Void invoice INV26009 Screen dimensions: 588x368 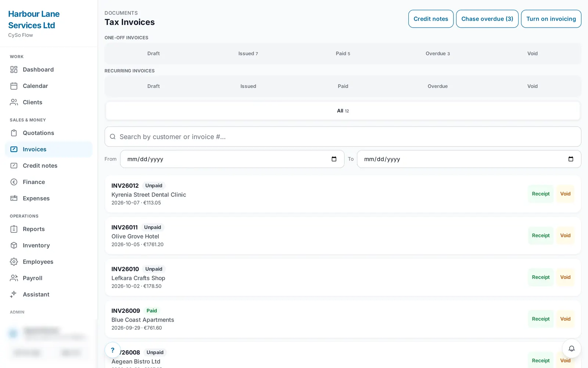coord(565,319)
